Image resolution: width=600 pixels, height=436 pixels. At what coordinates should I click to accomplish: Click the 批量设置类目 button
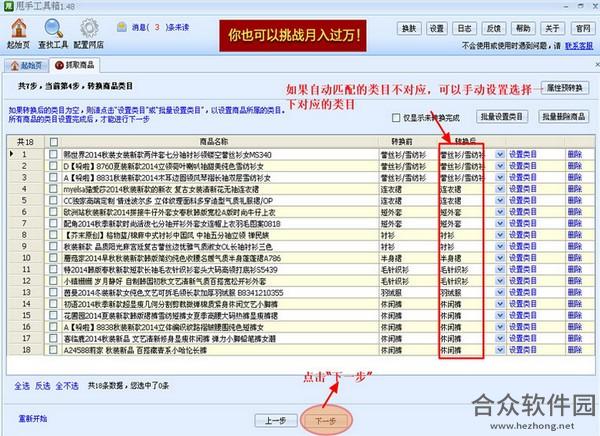[502, 116]
